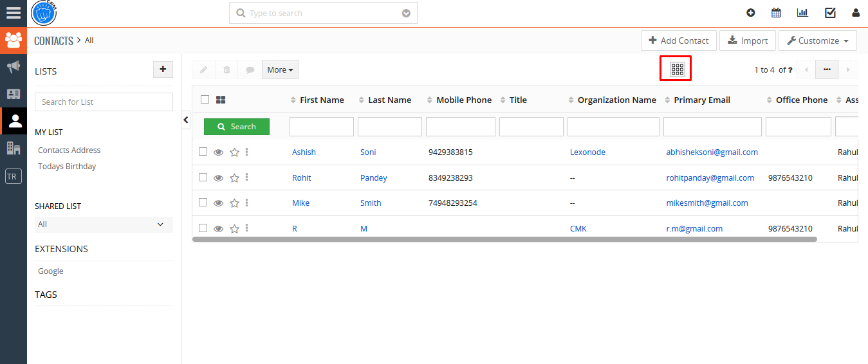Open the Contacts Address list
Screen dimensions: 868x364
point(69,150)
